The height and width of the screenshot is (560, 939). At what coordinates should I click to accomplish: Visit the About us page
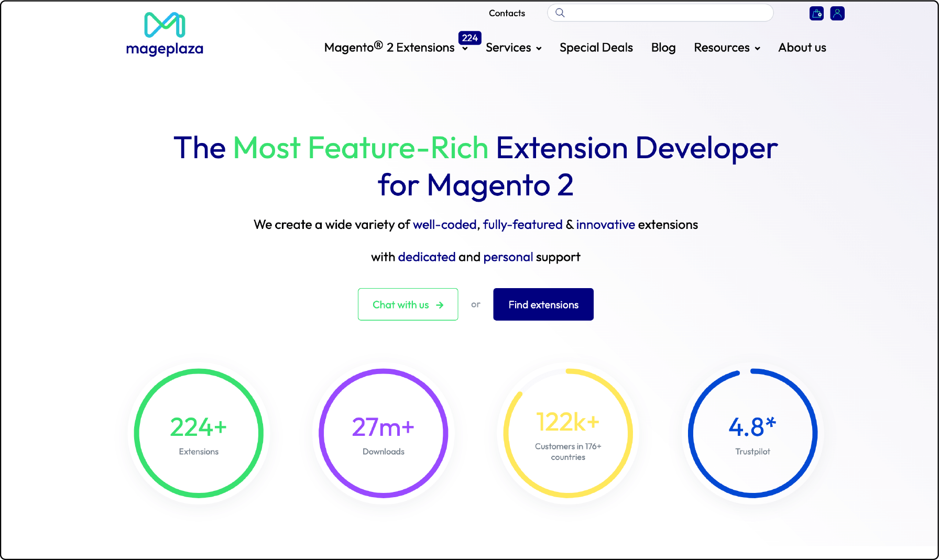[x=802, y=48]
